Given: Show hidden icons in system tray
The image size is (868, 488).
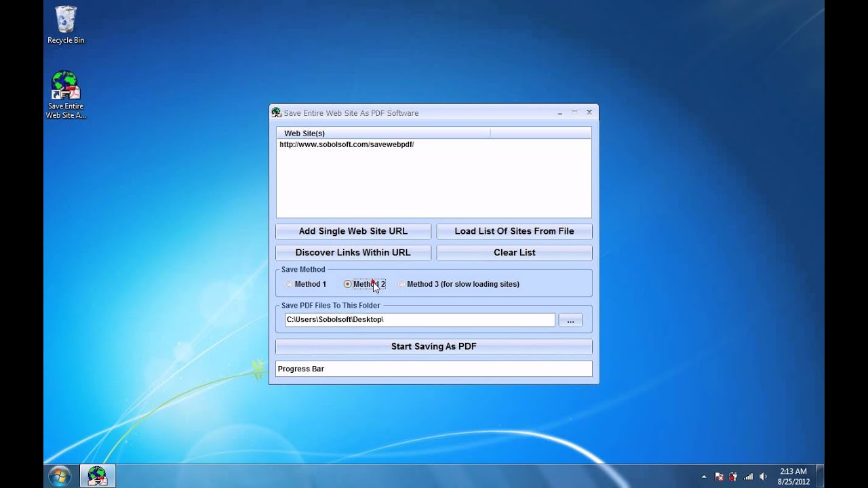Looking at the screenshot, I should [x=704, y=476].
